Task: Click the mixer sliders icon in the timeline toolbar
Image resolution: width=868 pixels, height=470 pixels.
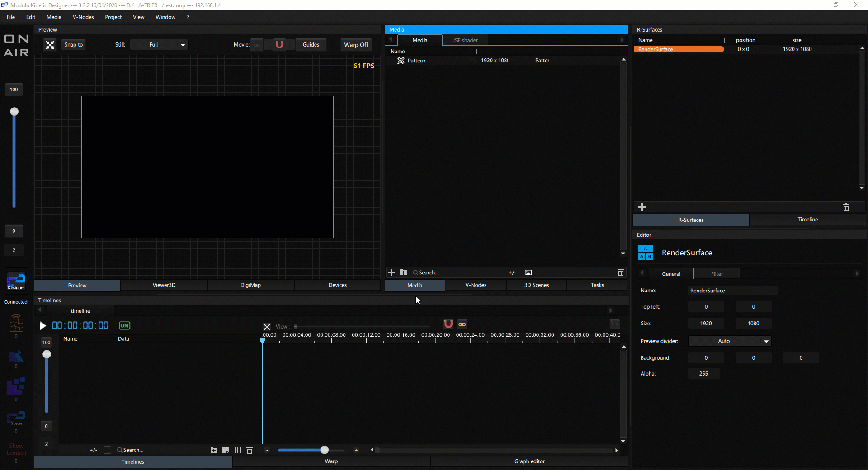Action: click(x=238, y=450)
